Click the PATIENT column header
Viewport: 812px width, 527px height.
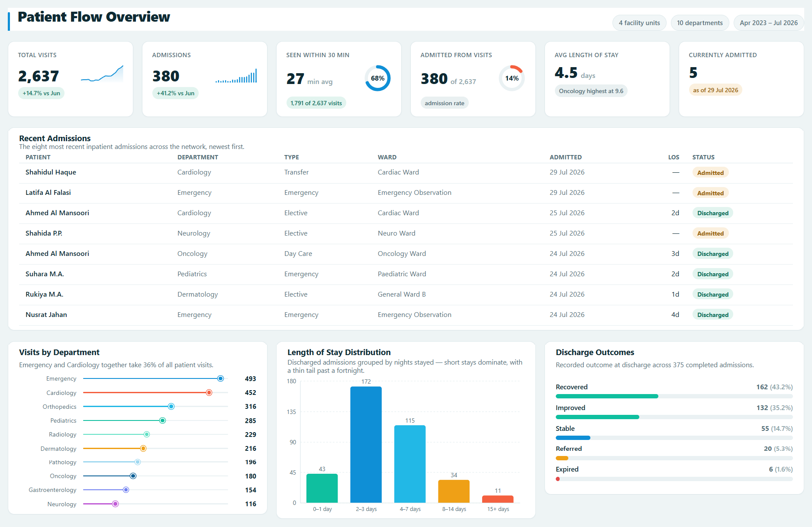coord(38,157)
